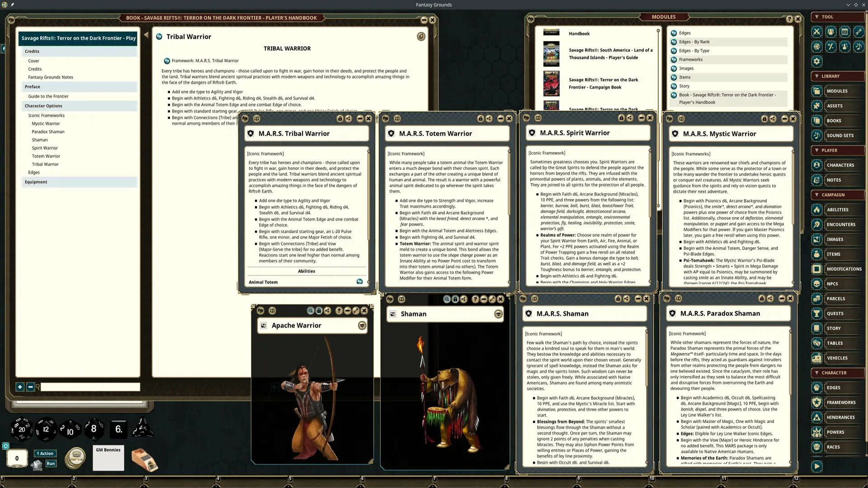Open Guide to the Frontier in handbook contents

48,96
